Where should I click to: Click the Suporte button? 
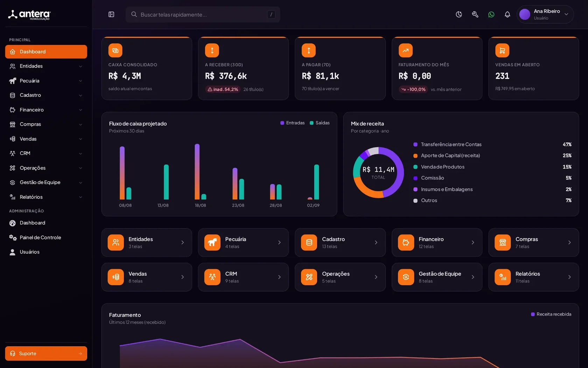(x=46, y=353)
